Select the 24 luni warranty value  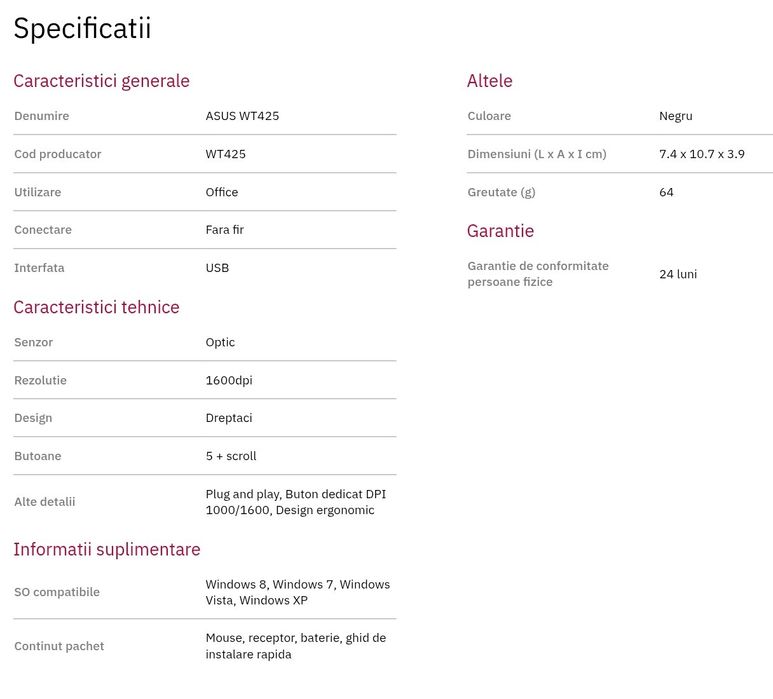click(678, 274)
